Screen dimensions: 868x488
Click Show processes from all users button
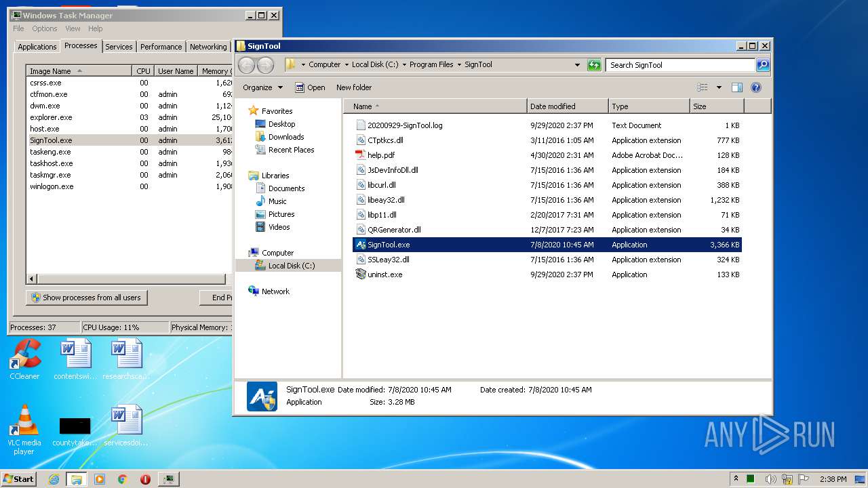(x=87, y=298)
